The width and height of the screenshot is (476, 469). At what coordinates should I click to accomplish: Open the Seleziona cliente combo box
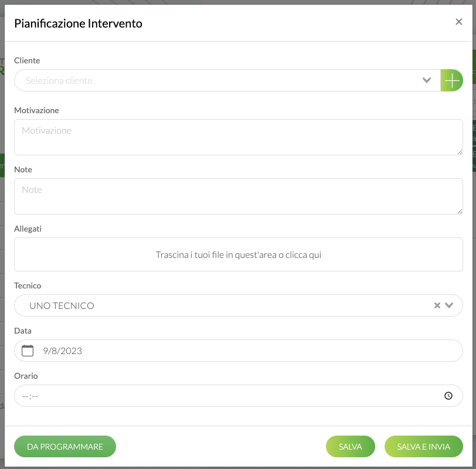click(x=227, y=80)
